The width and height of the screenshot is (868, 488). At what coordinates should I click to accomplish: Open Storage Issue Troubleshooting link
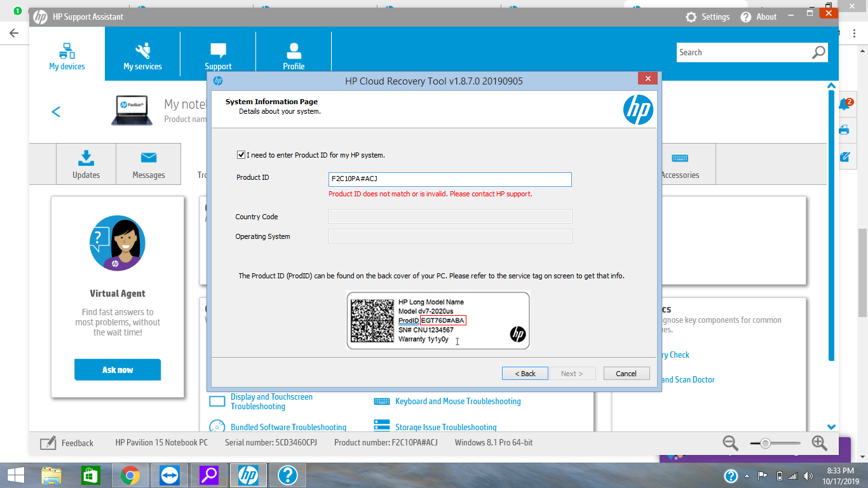pyautogui.click(x=446, y=428)
